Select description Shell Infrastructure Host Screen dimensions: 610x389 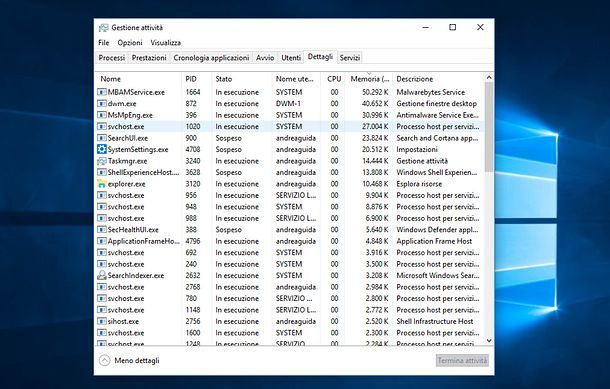coord(435,321)
